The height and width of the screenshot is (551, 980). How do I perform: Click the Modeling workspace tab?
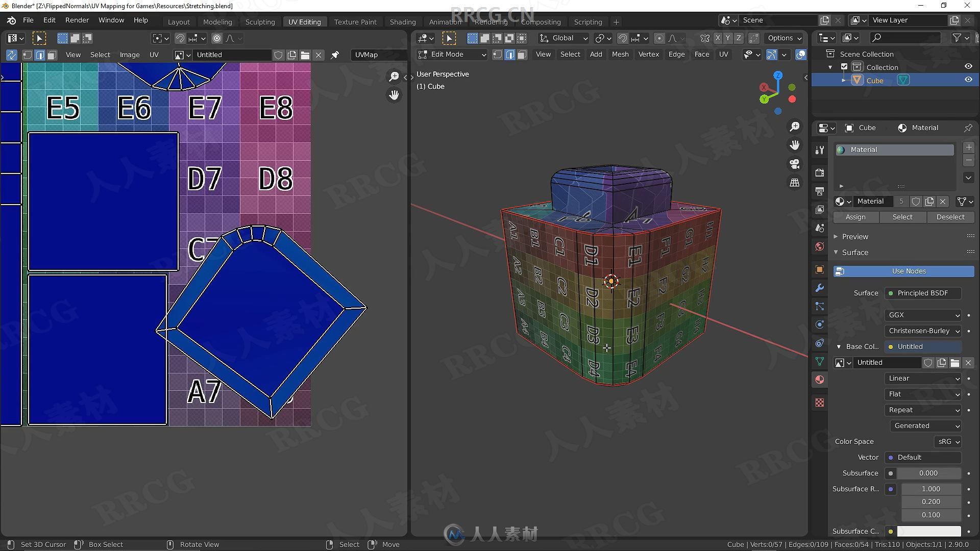coord(217,21)
